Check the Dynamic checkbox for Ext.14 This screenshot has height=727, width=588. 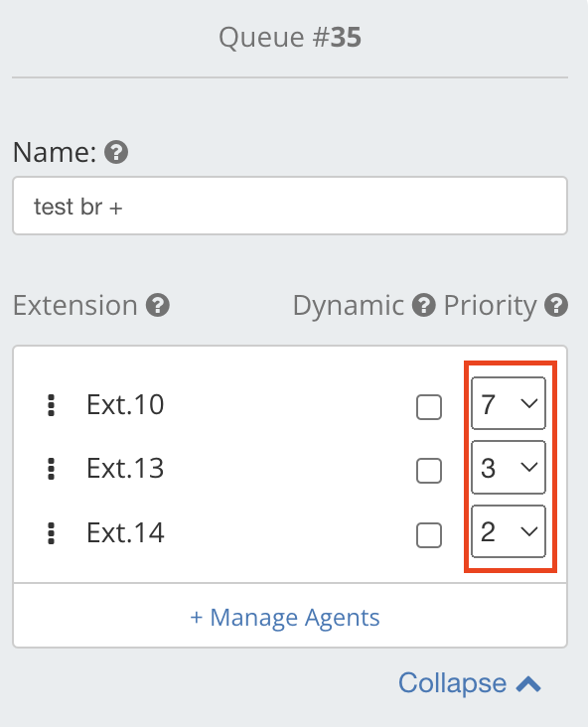[429, 535]
